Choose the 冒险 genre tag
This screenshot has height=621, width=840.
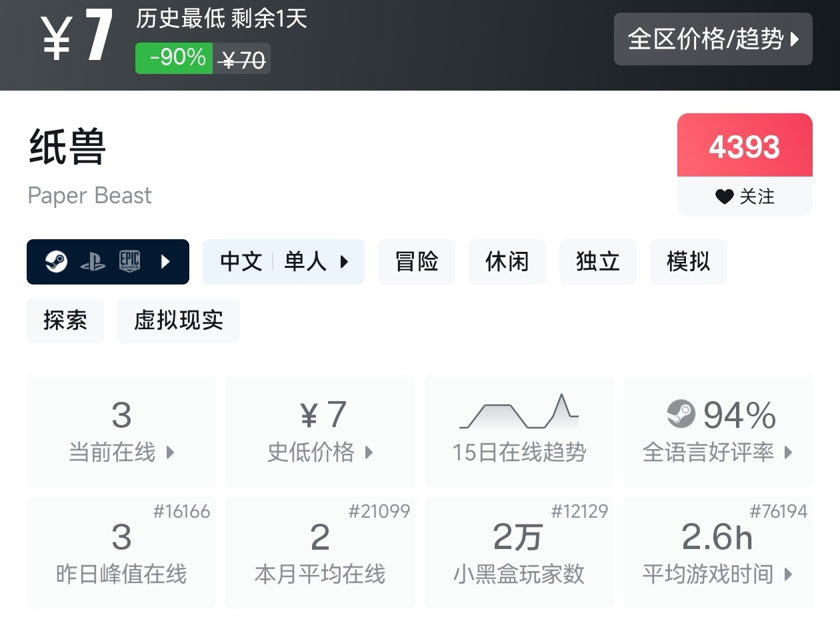click(417, 262)
